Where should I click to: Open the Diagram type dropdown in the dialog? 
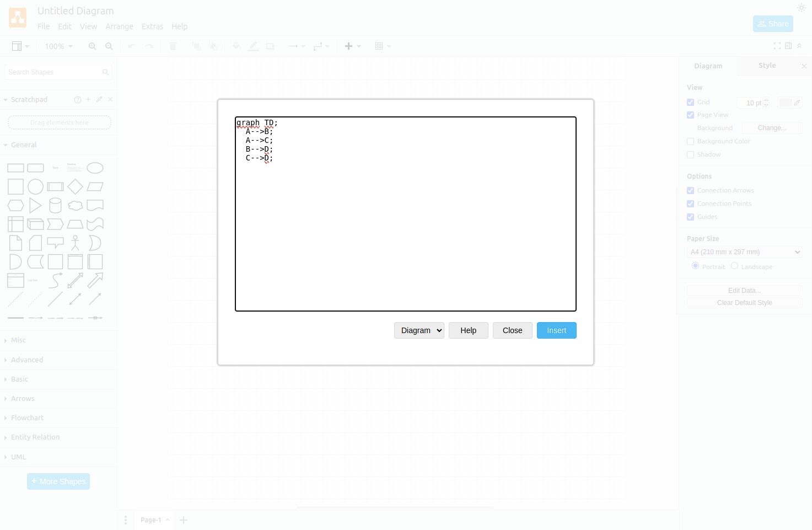[419, 330]
